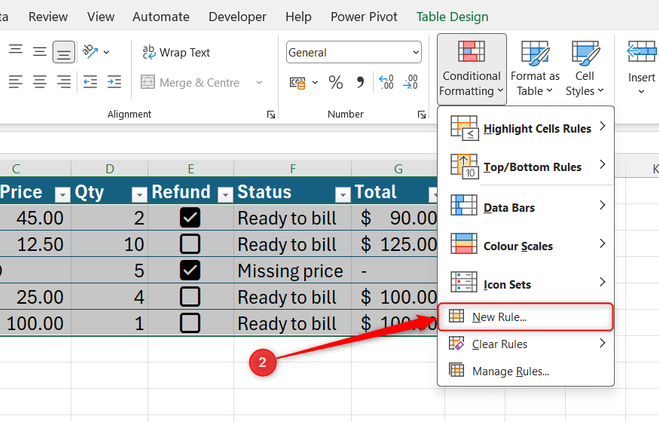The image size is (659, 422).
Task: Click the '45.00' price cell
Action: pyautogui.click(x=35, y=218)
